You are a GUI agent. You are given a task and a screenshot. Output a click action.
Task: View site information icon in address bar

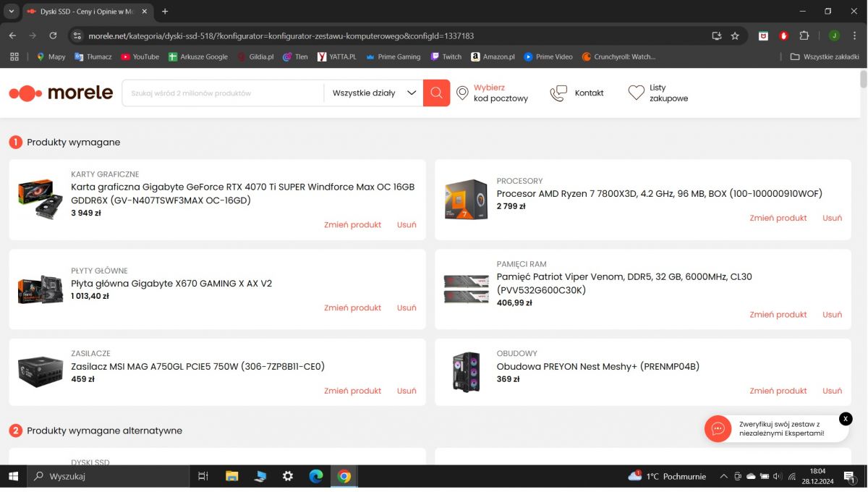[x=78, y=35]
